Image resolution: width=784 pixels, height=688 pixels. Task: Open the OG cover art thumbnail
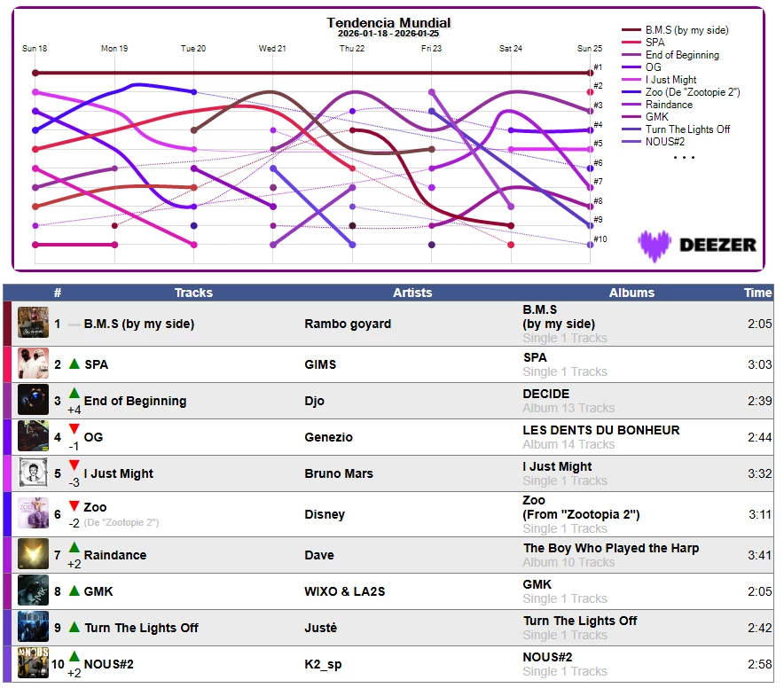click(x=33, y=436)
